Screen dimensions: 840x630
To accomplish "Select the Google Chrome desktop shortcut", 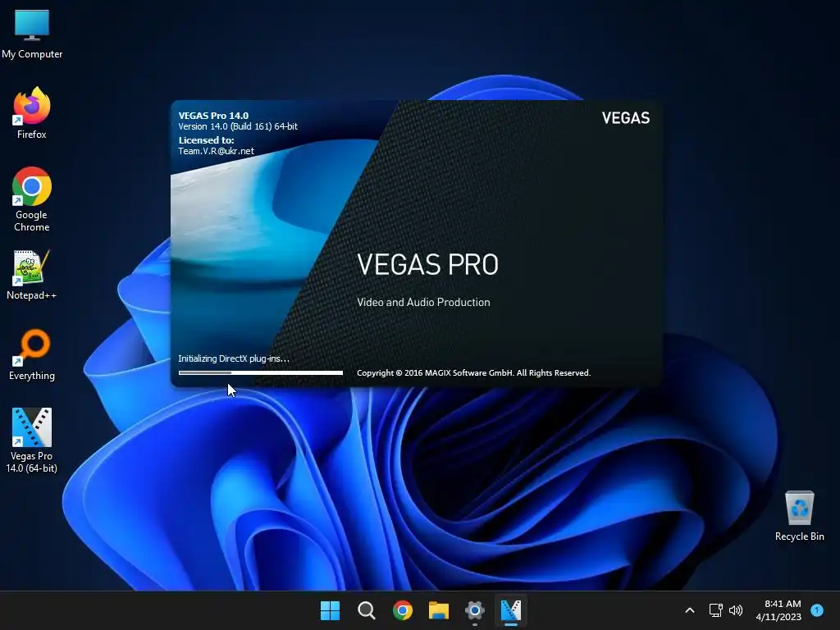I will [x=32, y=199].
